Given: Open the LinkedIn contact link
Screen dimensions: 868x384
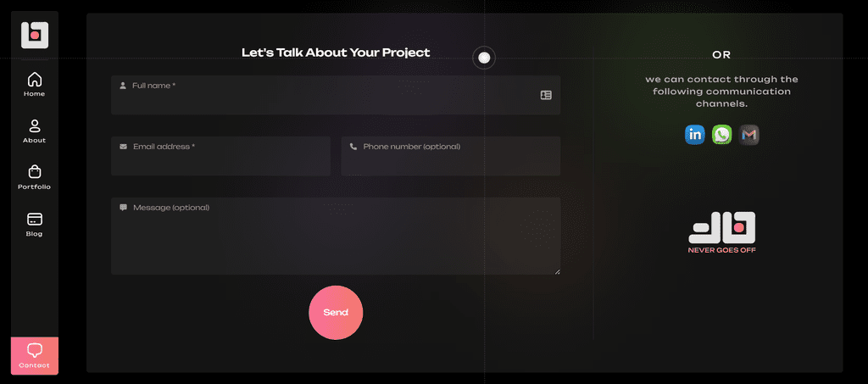Looking at the screenshot, I should click(x=695, y=135).
